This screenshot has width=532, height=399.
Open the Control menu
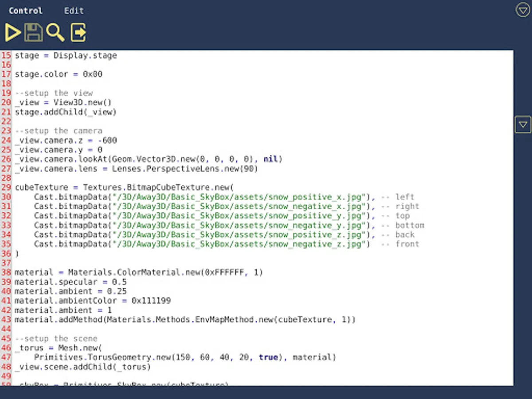point(26,11)
